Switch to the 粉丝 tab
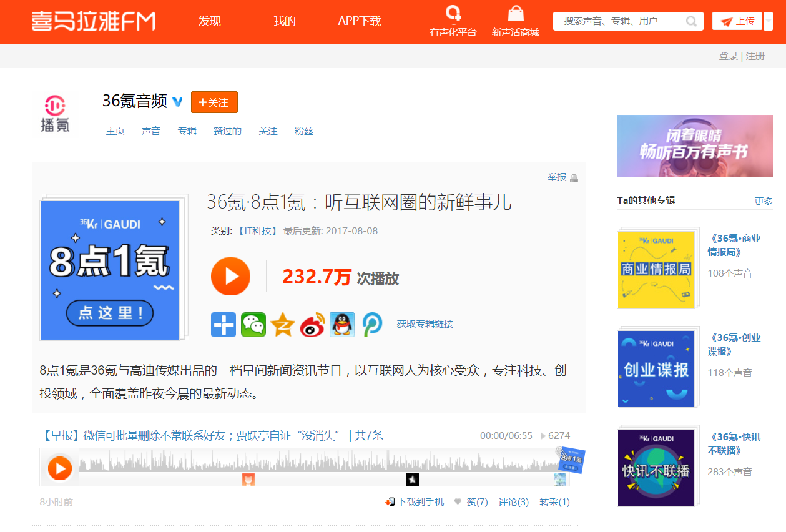The height and width of the screenshot is (532, 786). tap(304, 131)
